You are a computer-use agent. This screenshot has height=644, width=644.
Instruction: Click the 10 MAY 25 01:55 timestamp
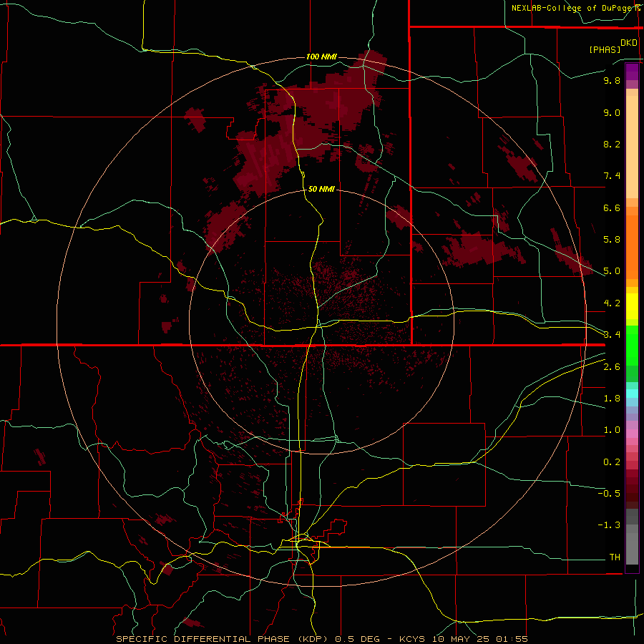[x=480, y=639]
